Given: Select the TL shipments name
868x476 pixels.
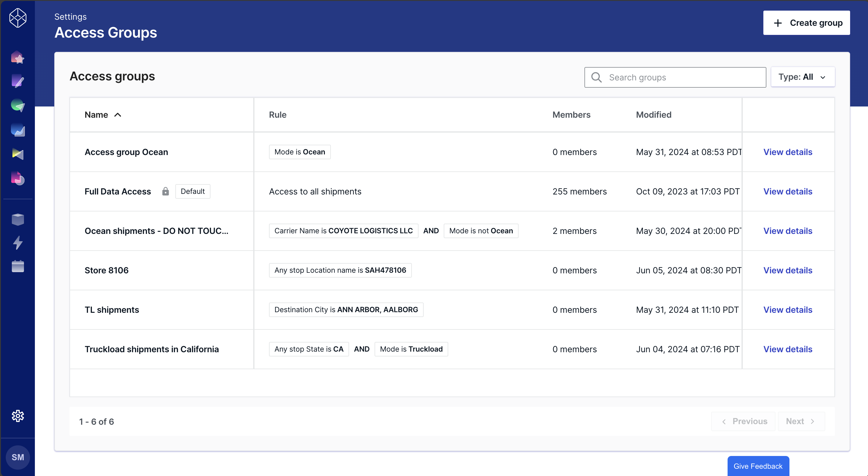Looking at the screenshot, I should pos(112,310).
